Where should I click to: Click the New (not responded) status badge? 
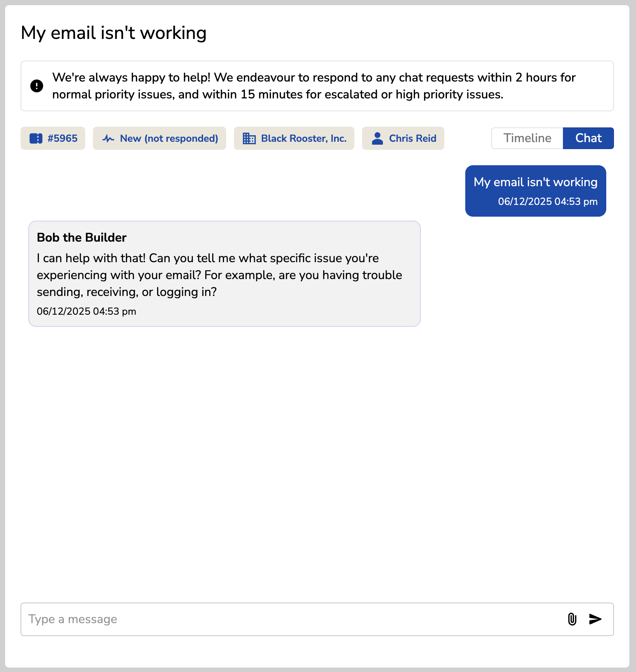coord(159,138)
